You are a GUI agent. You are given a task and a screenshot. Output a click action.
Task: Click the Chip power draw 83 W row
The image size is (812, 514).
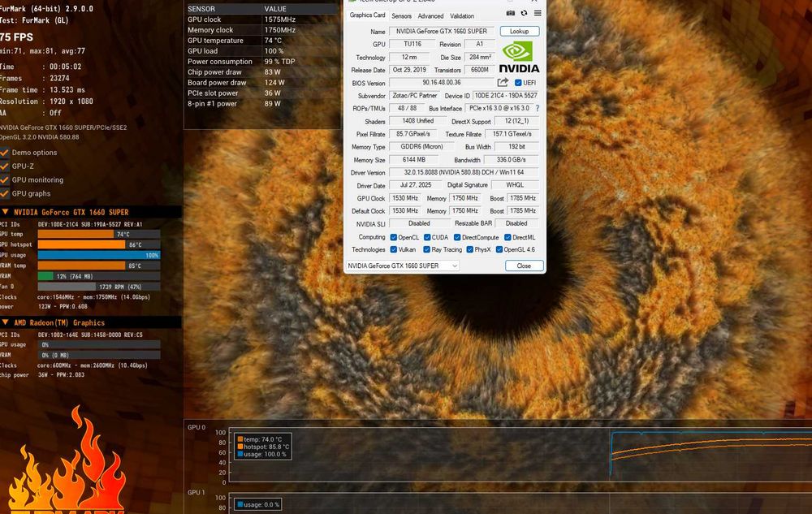[262, 72]
